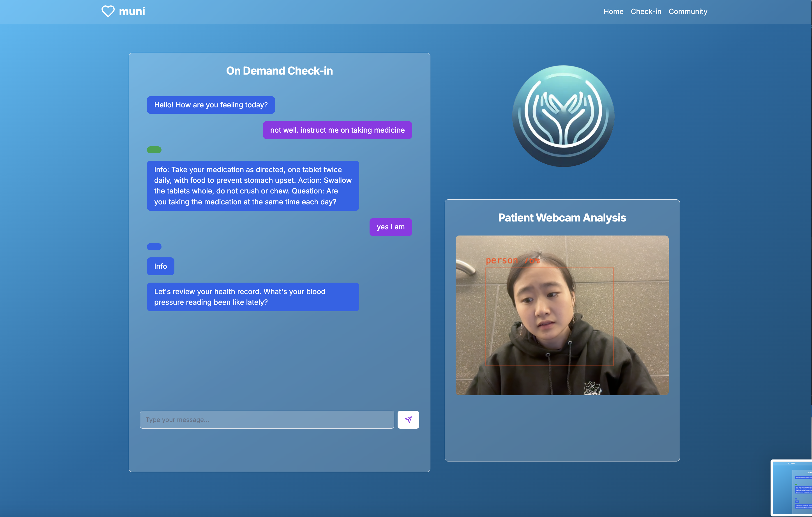Click the muni heart logo icon
The image size is (812, 517).
(108, 11)
